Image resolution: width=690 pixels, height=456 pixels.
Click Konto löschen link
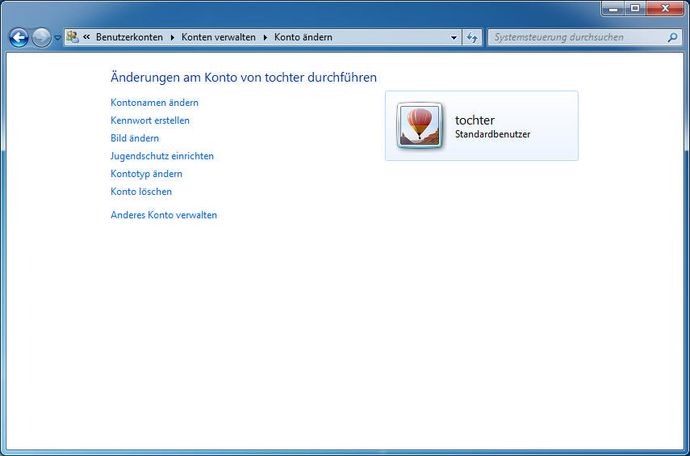click(x=141, y=191)
